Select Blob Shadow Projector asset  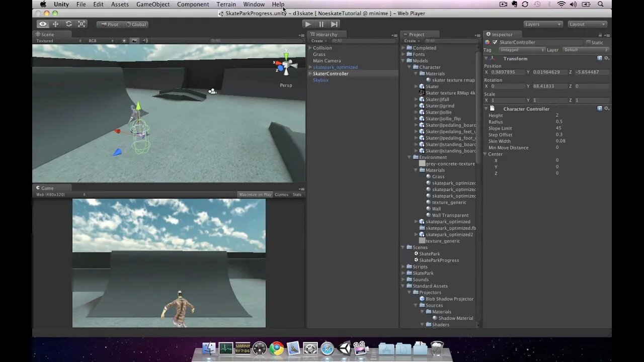tap(449, 299)
